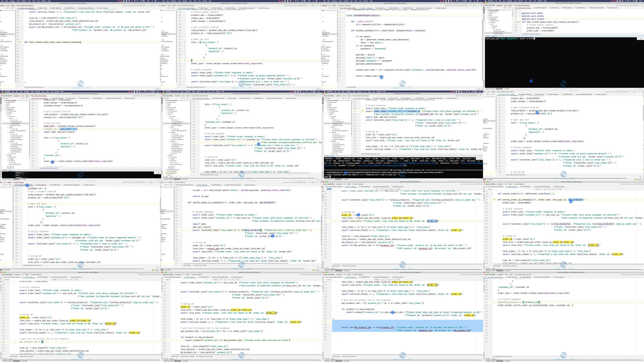
Task: Toggle Regex option in search above blue selection
Action: (371, 280)
